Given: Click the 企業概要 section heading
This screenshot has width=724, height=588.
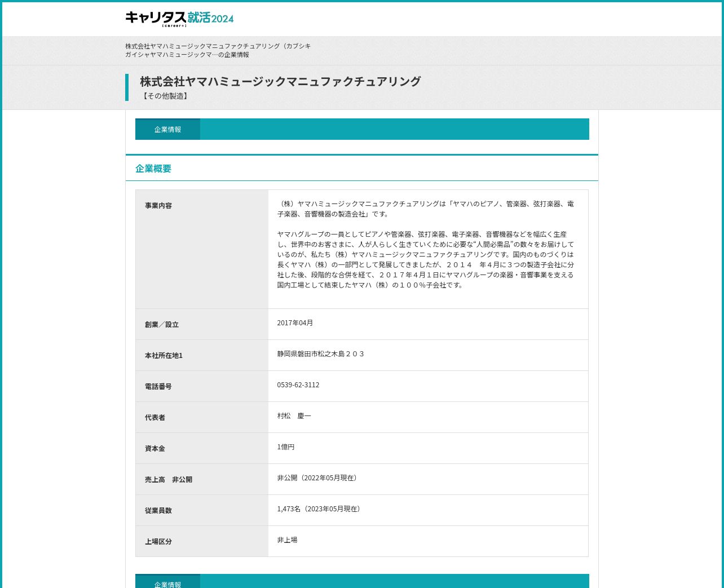Looking at the screenshot, I should [153, 169].
